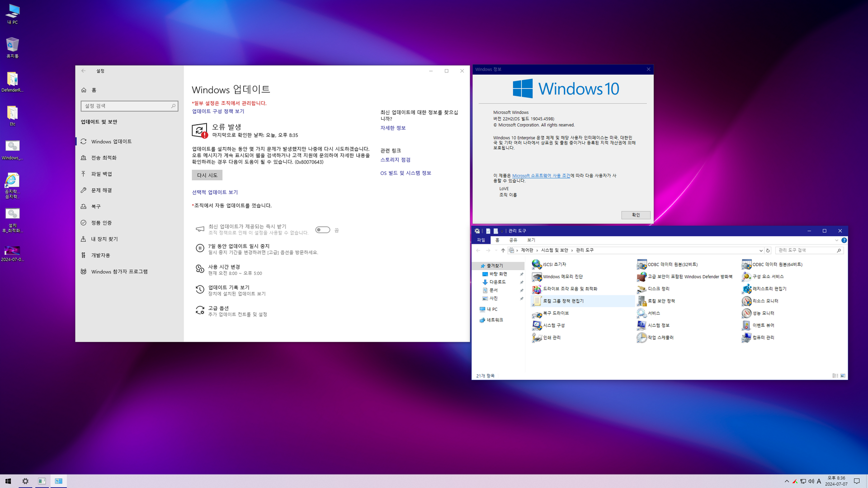Open 레지스트리 편집기 (Registry Editor) shortcut
The image size is (868, 488).
tap(769, 289)
